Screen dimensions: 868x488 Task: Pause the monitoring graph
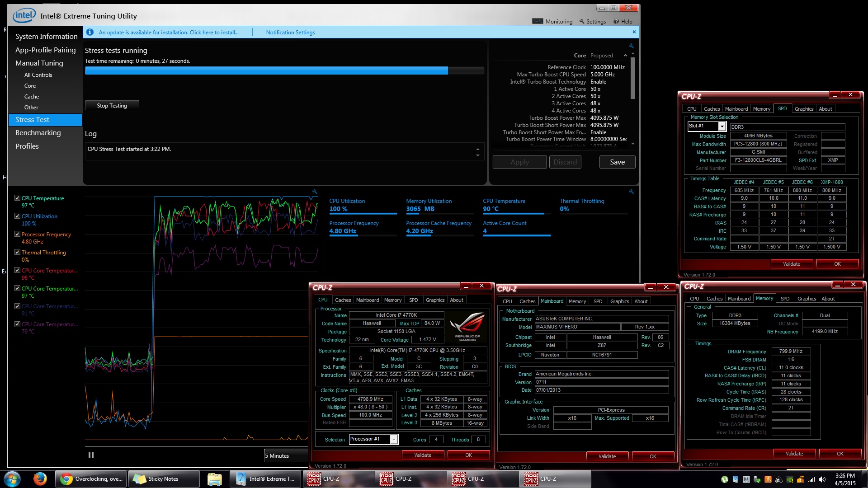[91, 455]
